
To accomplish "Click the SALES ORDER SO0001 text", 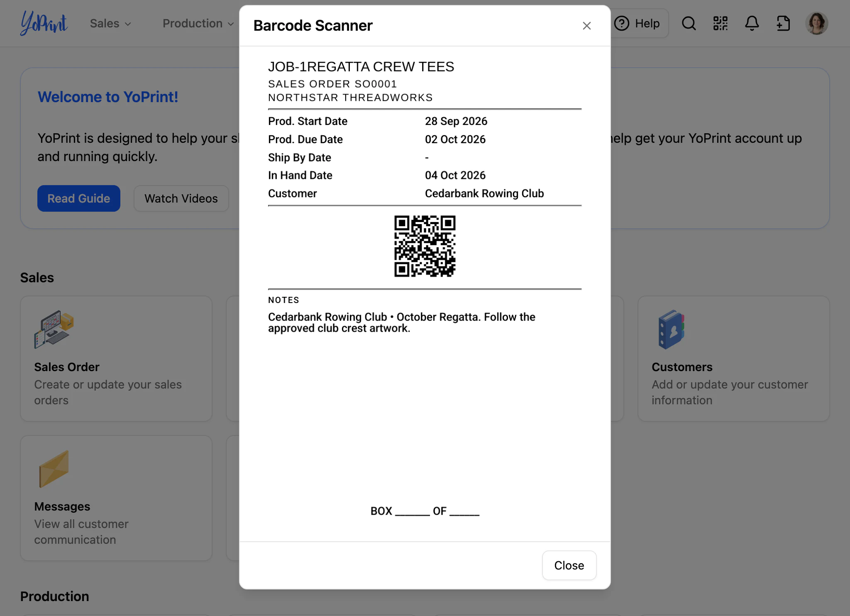I will 332,84.
